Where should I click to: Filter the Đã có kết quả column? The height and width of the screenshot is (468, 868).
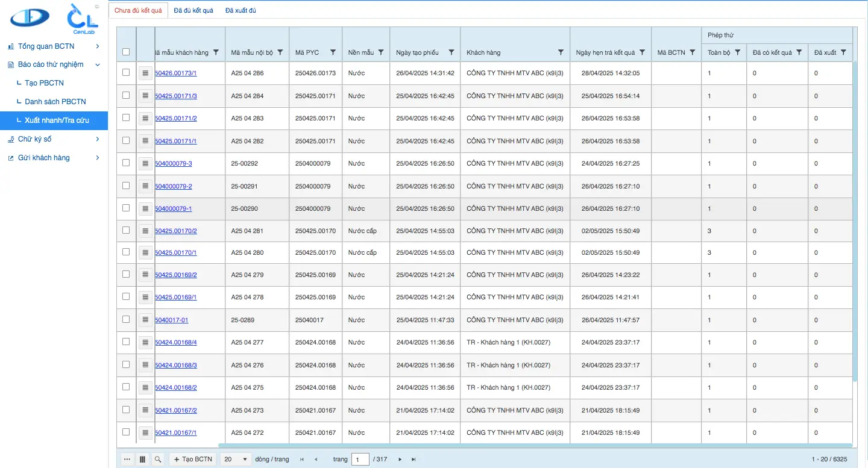click(x=799, y=52)
